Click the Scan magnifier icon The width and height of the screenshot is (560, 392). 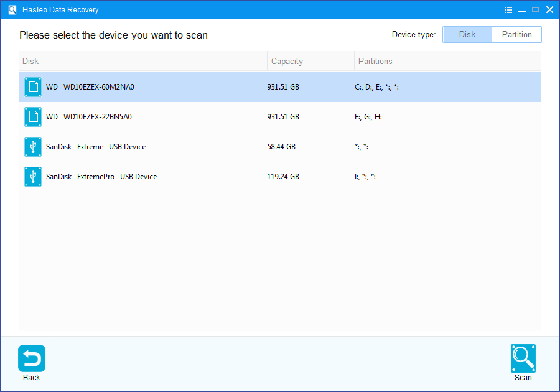(x=523, y=358)
